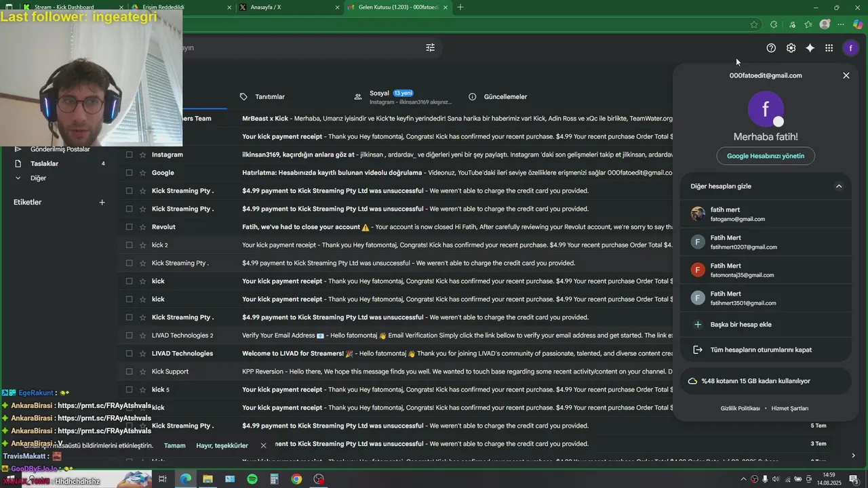Viewport: 868px width, 488px height.
Task: Select checkbox for Google reminder email
Action: [x=129, y=173]
